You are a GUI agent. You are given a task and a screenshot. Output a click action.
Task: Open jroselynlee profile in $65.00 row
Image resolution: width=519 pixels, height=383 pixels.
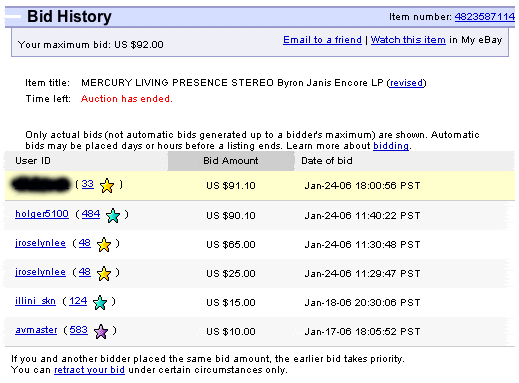pos(40,243)
